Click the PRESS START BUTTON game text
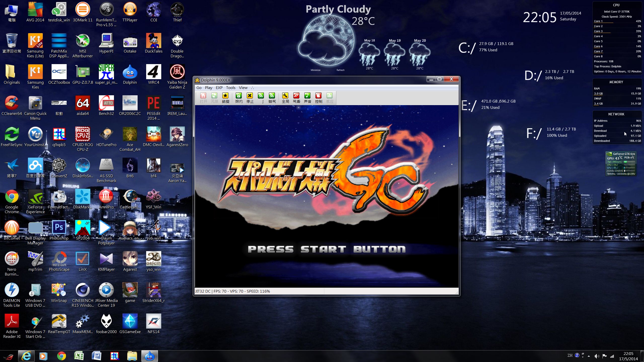The width and height of the screenshot is (644, 362). [x=327, y=249]
